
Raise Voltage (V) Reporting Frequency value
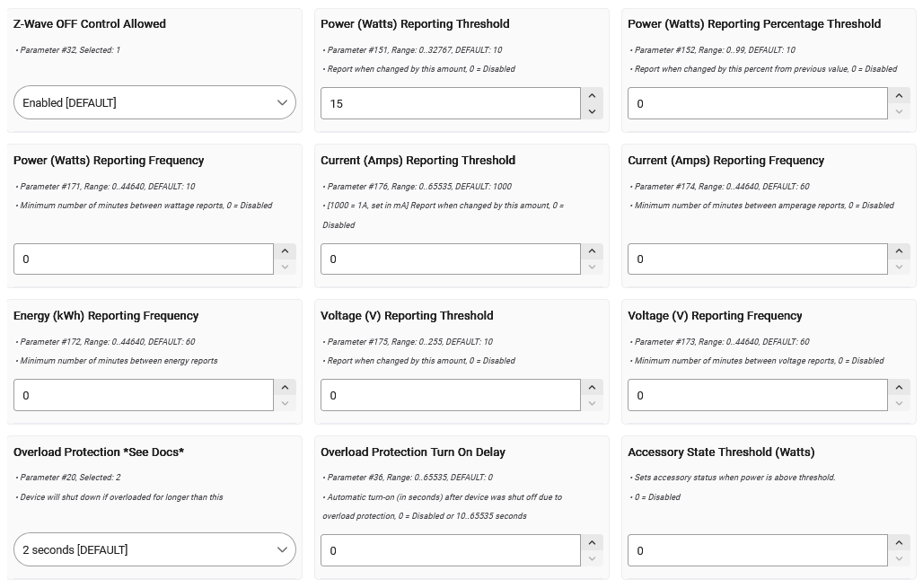[x=899, y=388]
